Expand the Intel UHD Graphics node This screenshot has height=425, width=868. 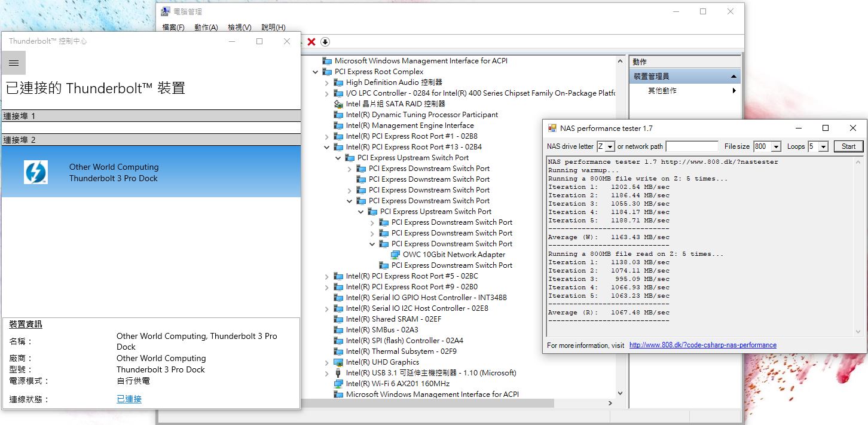[x=326, y=362]
